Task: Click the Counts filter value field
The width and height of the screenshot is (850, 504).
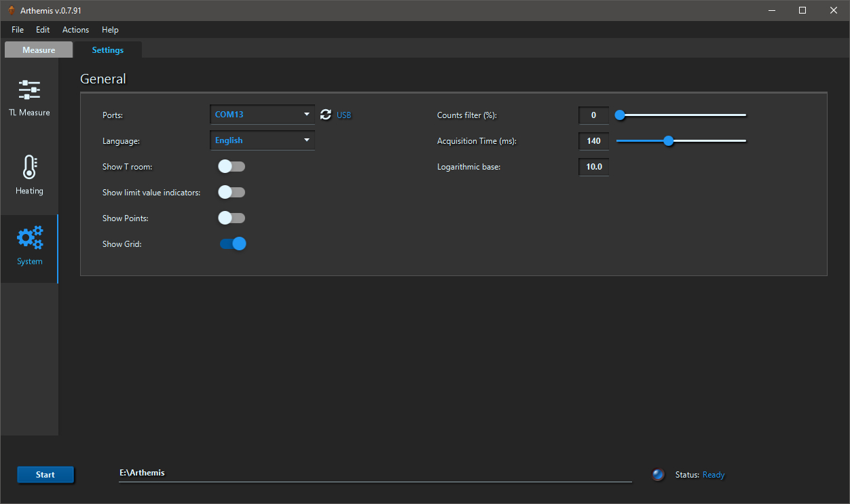Action: click(x=594, y=115)
